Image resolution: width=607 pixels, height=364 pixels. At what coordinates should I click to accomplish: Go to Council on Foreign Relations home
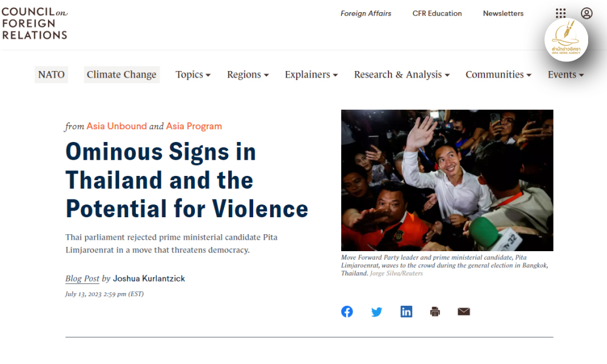click(x=35, y=24)
